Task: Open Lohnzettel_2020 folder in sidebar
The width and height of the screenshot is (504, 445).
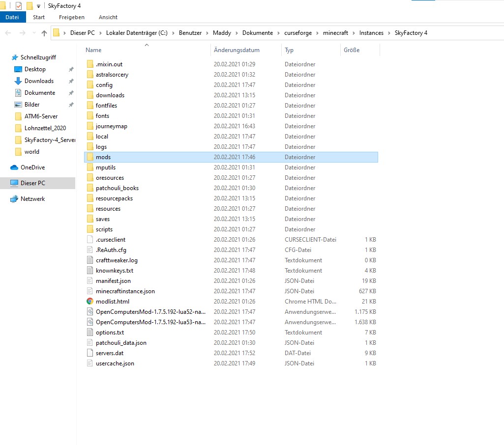Action: click(x=45, y=128)
